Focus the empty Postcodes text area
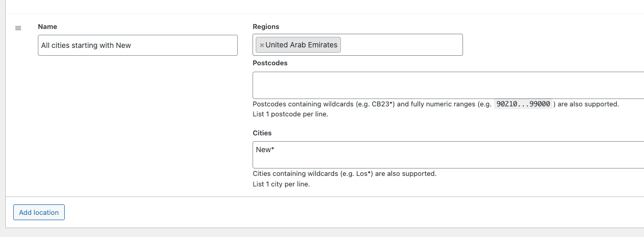 click(x=447, y=85)
